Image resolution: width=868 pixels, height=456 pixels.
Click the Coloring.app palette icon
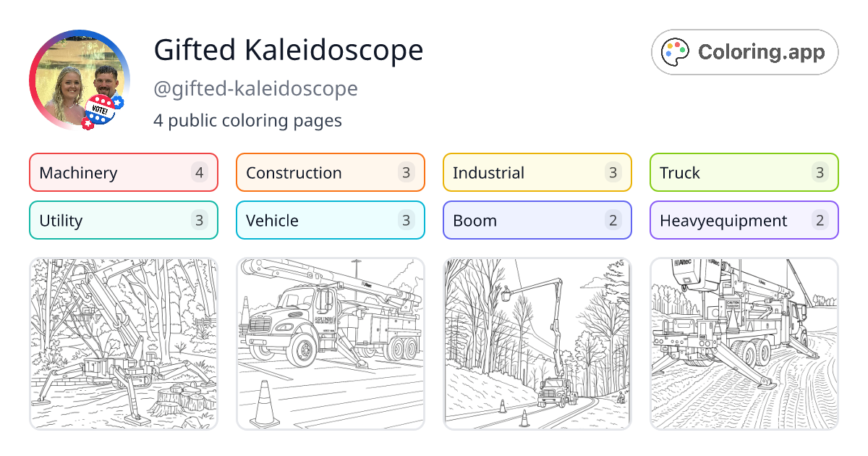675,51
